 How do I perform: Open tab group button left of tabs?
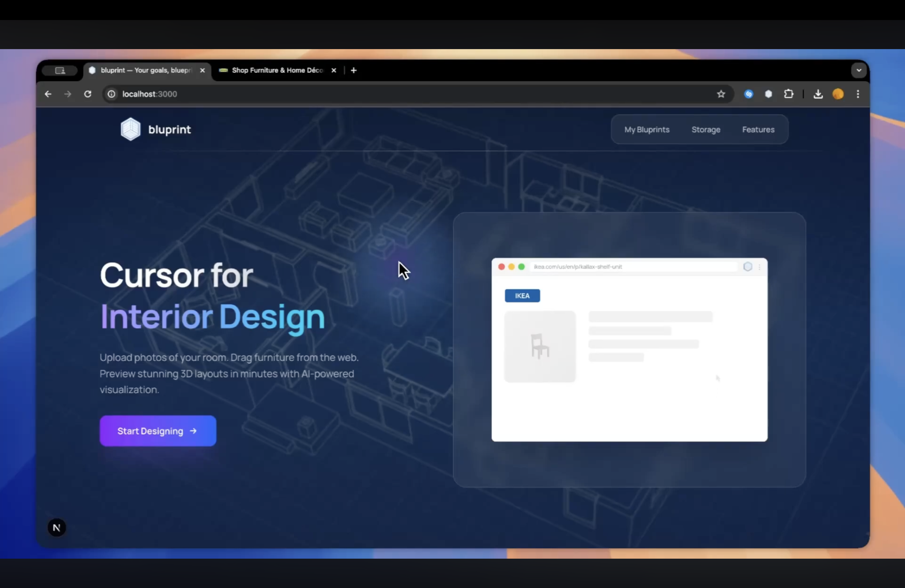coord(60,70)
